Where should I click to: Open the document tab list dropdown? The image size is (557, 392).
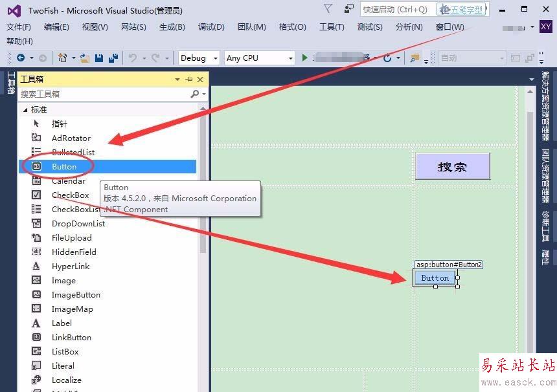(x=532, y=80)
